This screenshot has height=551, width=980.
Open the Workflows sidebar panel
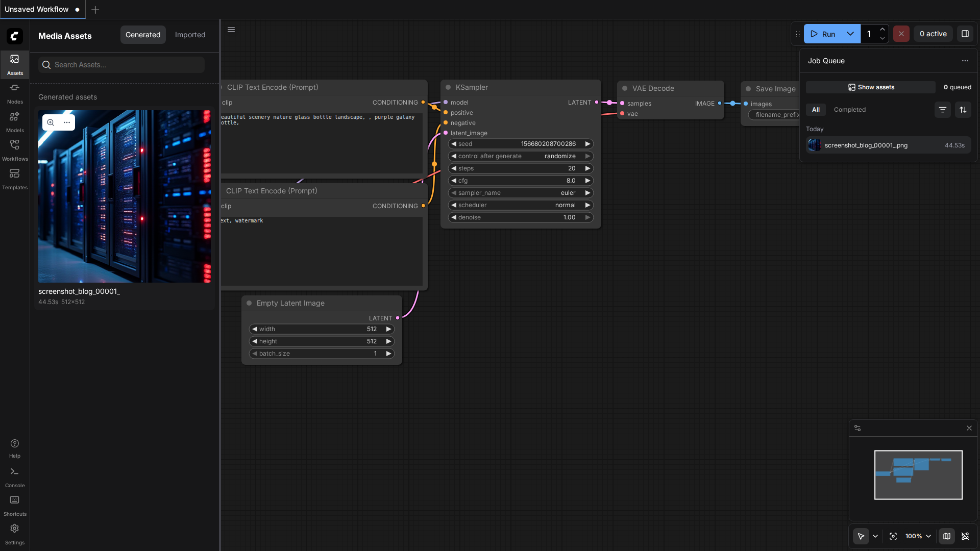click(x=15, y=150)
